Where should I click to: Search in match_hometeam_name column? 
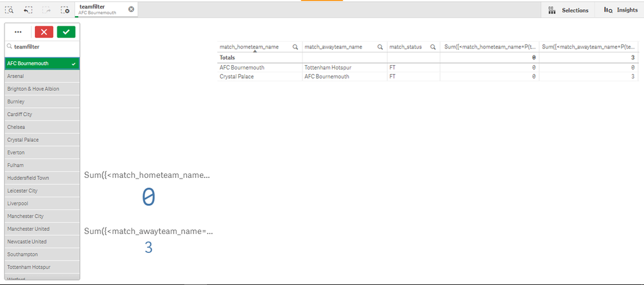tap(295, 47)
